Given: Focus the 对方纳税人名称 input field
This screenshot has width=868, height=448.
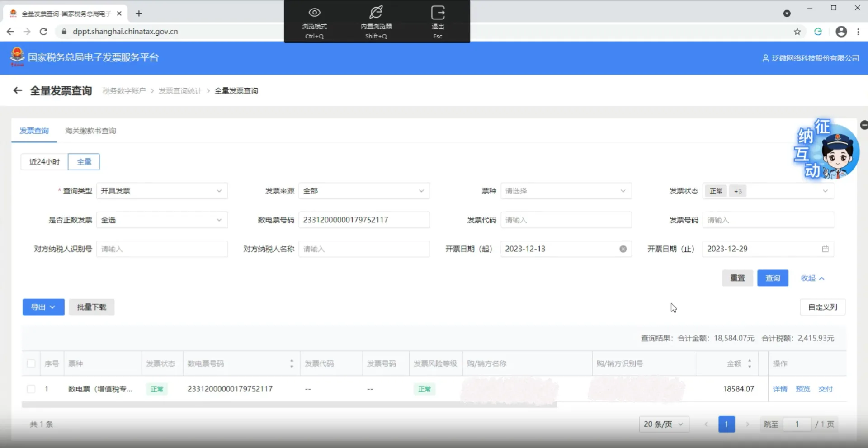Looking at the screenshot, I should coord(364,249).
